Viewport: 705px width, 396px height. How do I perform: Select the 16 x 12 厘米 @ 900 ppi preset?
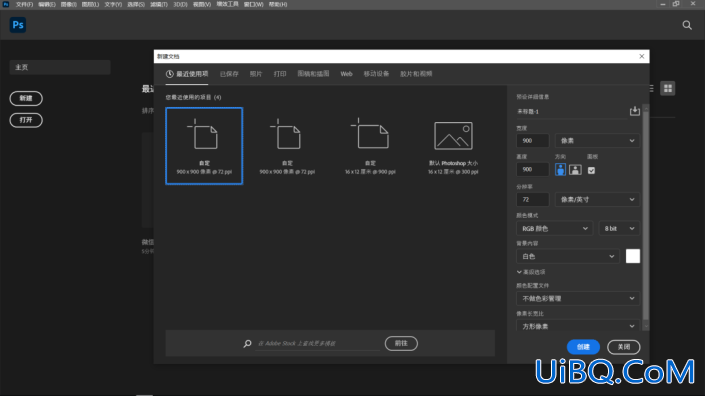point(370,146)
